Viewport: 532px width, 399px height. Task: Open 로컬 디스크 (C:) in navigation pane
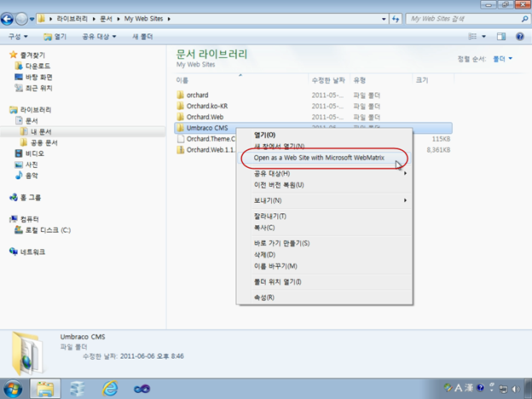click(43, 230)
